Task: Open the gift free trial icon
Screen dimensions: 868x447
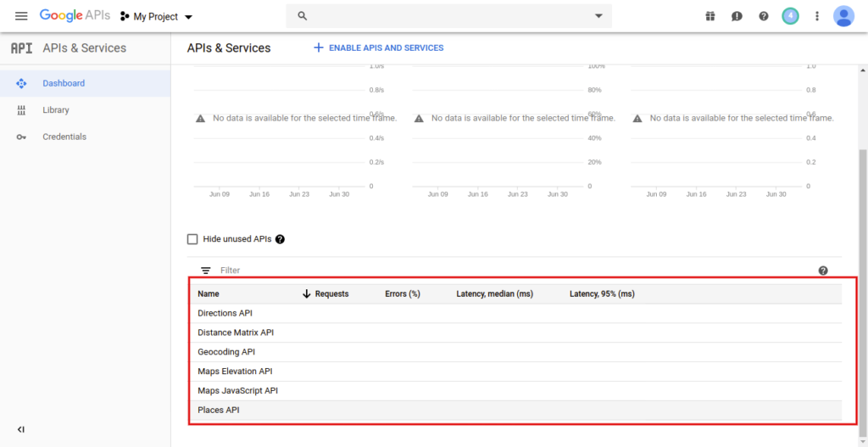Action: click(710, 16)
